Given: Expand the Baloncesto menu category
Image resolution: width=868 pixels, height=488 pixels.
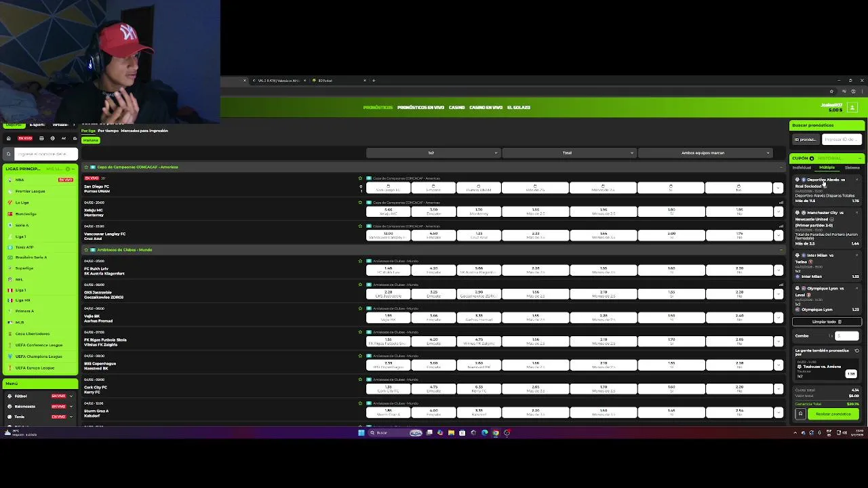Looking at the screenshot, I should pyautogui.click(x=71, y=406).
